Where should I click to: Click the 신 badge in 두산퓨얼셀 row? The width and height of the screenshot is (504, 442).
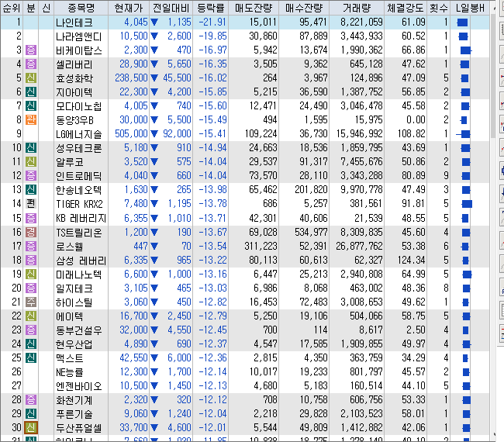[x=31, y=427]
